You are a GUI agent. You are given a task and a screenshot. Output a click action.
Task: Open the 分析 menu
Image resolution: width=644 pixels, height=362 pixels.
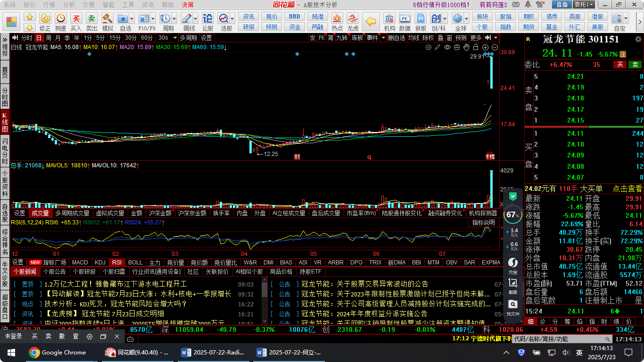[68, 5]
